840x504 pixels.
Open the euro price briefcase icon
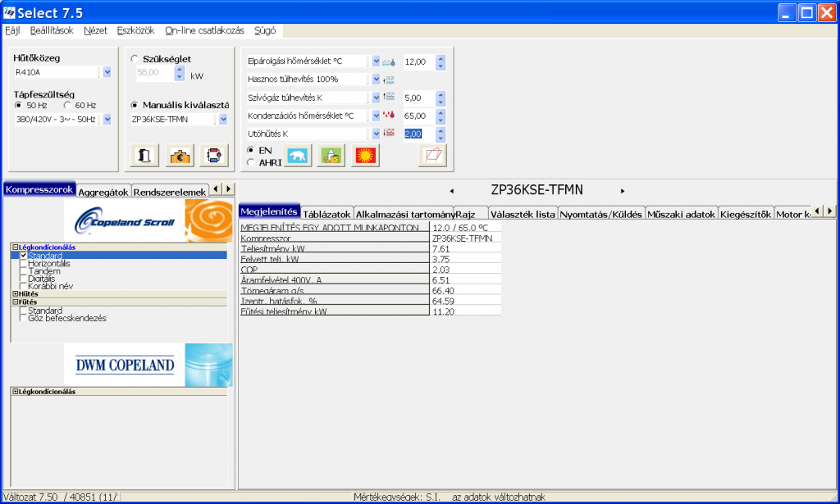point(180,156)
